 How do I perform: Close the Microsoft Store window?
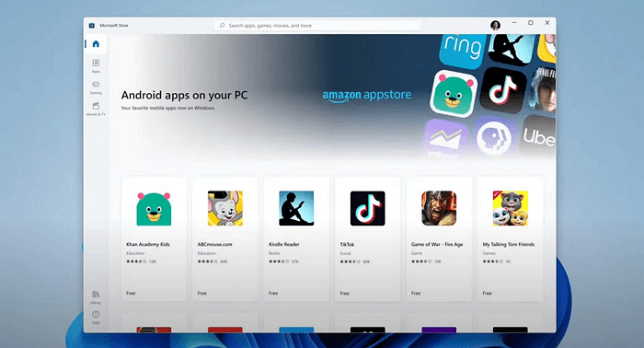[x=547, y=23]
